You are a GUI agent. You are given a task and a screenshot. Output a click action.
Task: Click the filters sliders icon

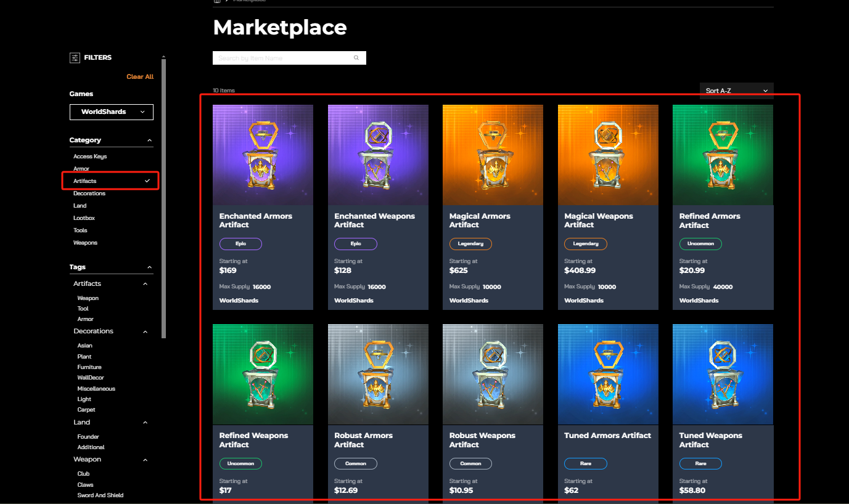coord(75,58)
